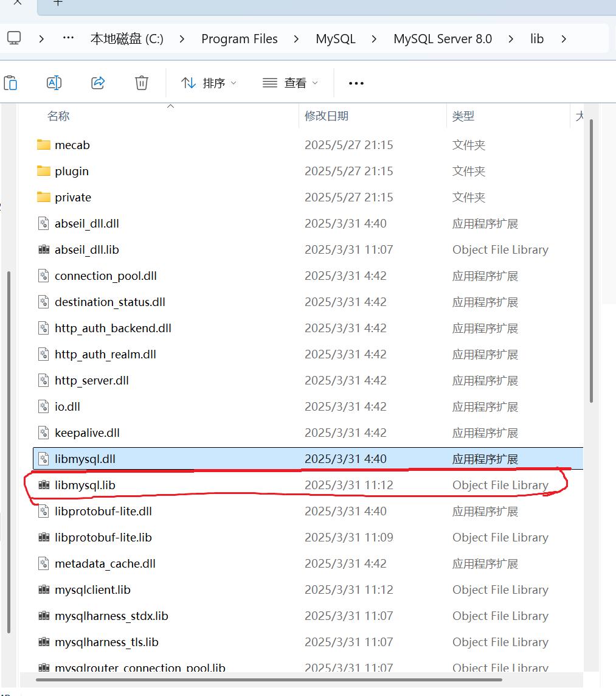616x696 pixels.
Task: Click the lib breadcrumb segment
Action: pyautogui.click(x=537, y=39)
